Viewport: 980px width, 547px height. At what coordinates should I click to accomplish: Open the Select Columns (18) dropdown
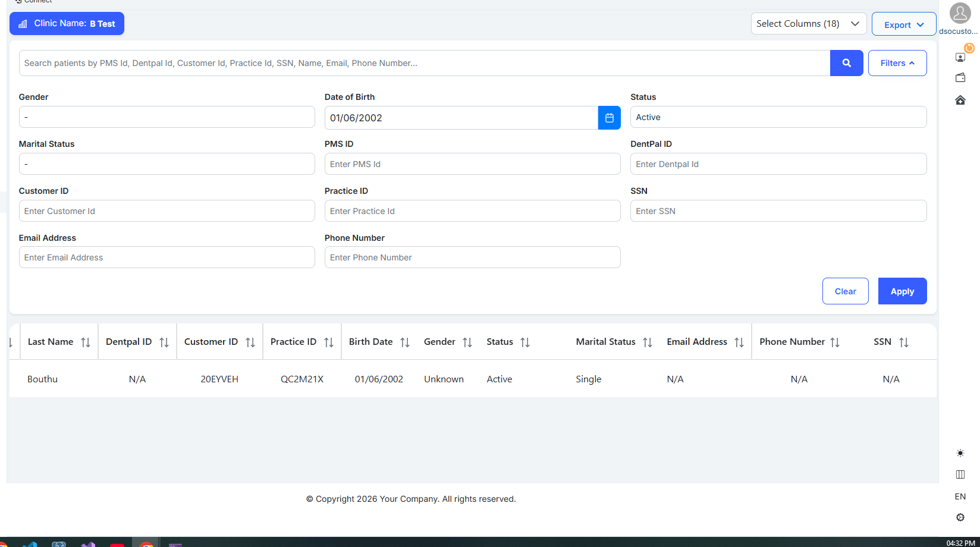click(808, 24)
